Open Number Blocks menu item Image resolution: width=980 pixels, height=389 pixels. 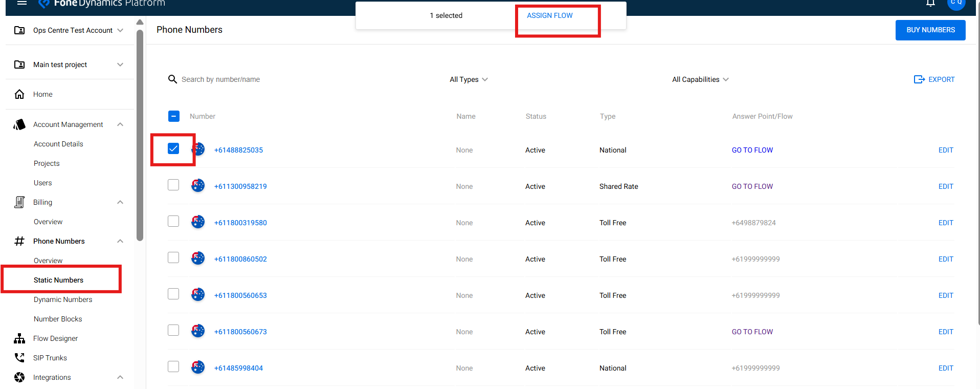pyautogui.click(x=58, y=319)
